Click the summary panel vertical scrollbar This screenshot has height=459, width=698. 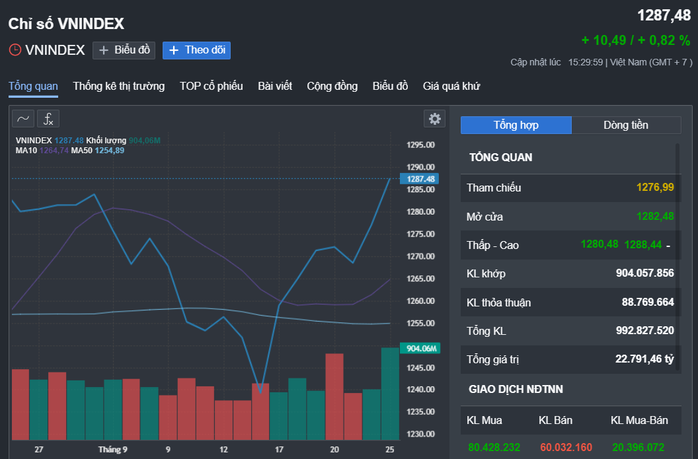tap(678, 257)
